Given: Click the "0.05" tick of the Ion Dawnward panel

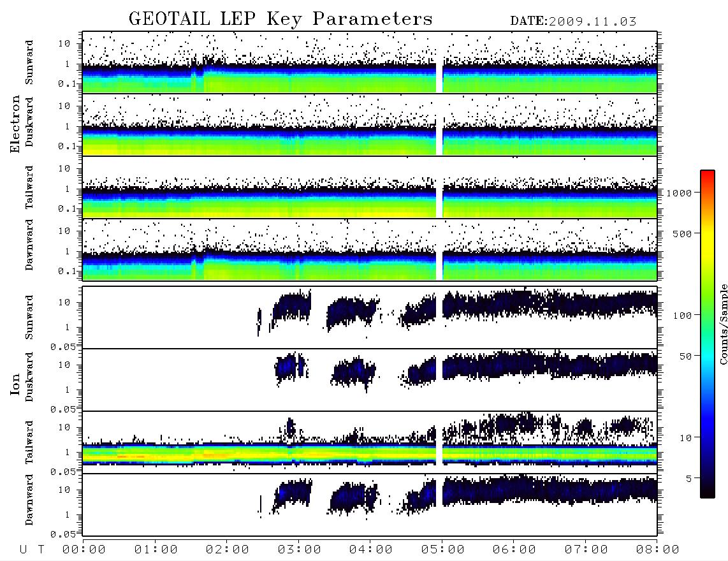Looking at the screenshot, I should click(x=63, y=534).
